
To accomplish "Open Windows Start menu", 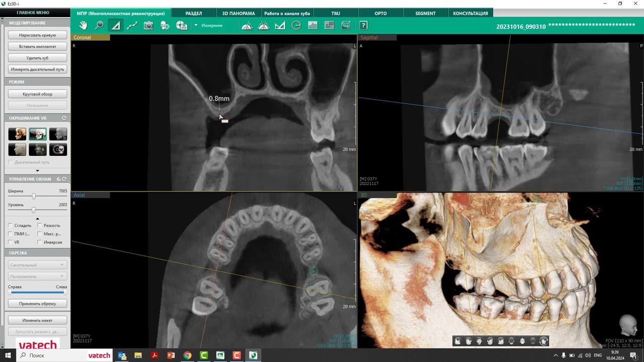I will pos(8,355).
